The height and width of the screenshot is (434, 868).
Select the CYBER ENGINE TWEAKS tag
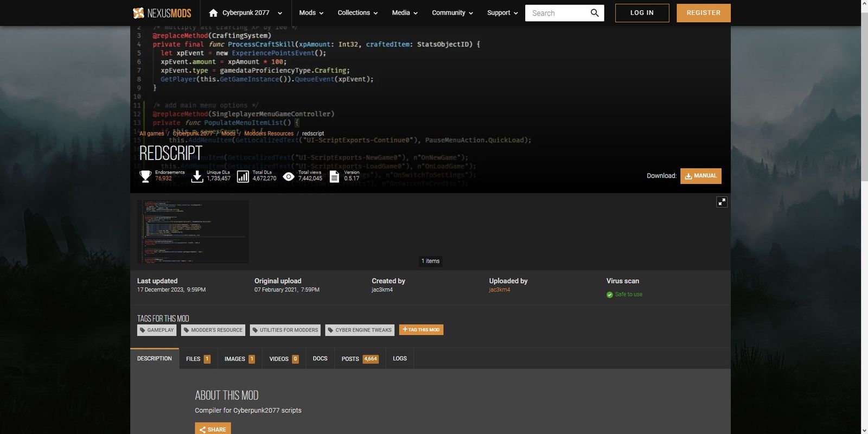coord(360,330)
